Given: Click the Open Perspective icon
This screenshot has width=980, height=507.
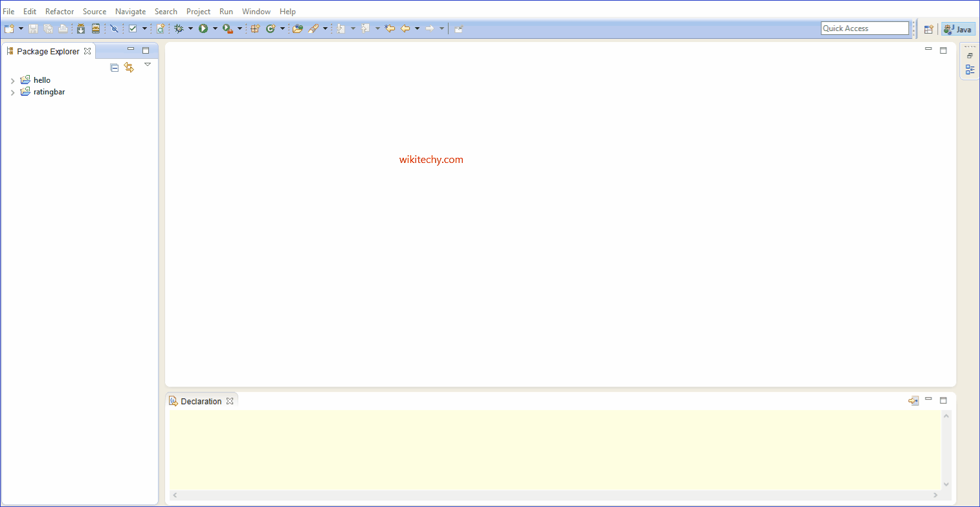Looking at the screenshot, I should [x=928, y=29].
